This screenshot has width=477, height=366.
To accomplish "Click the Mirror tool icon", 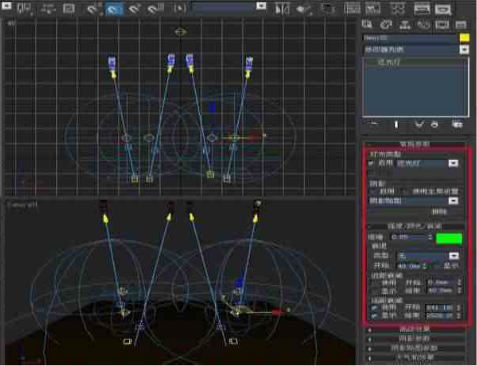I will point(282,8).
